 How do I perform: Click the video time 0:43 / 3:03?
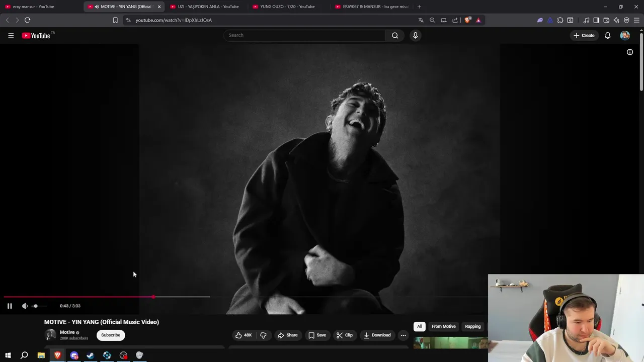(x=70, y=306)
